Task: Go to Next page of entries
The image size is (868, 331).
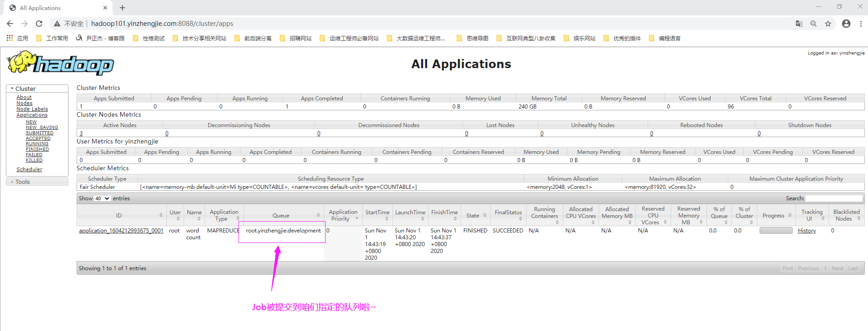Action: (x=837, y=268)
